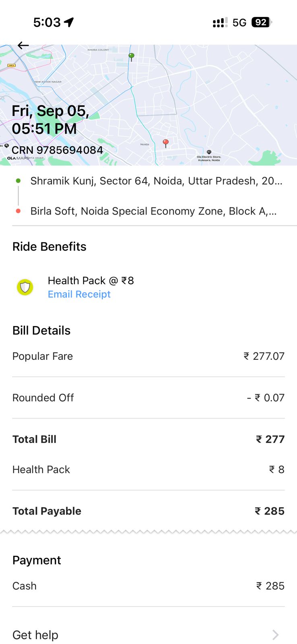Tap the Ola Electric Store map marker
This screenshot has height=644, width=297.
pyautogui.click(x=209, y=152)
